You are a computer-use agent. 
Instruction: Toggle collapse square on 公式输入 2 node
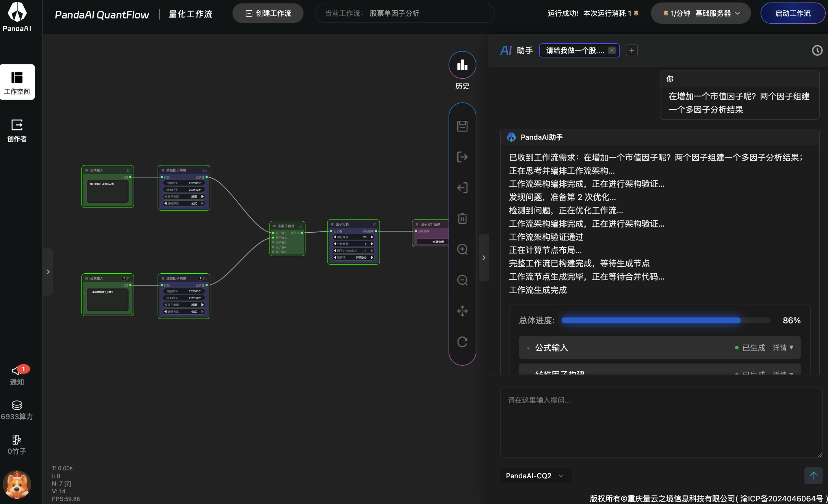tap(87, 278)
